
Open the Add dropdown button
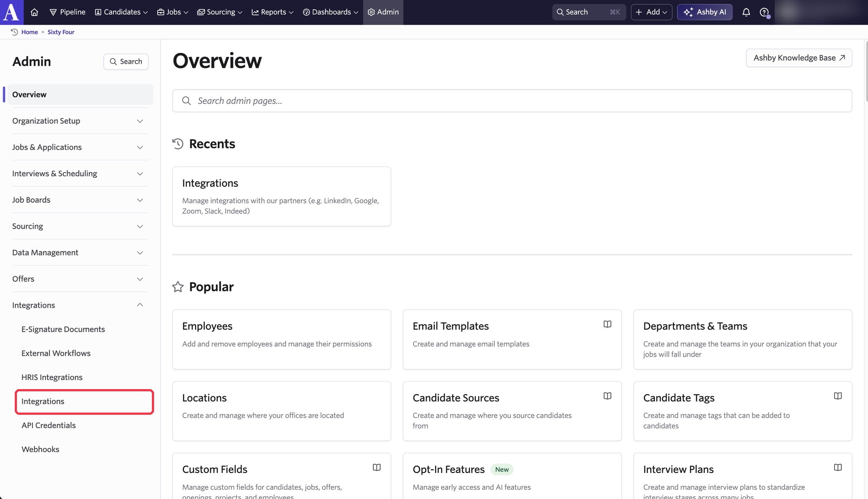point(651,12)
